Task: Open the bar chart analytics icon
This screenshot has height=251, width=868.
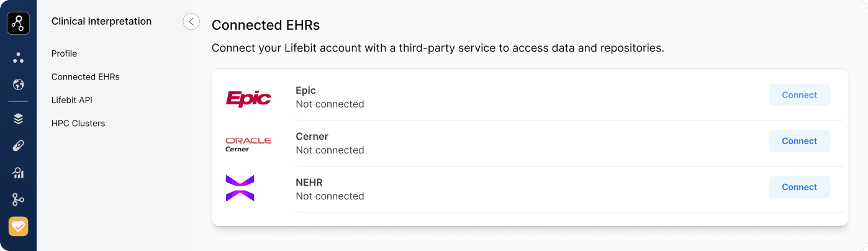Action: [18, 173]
